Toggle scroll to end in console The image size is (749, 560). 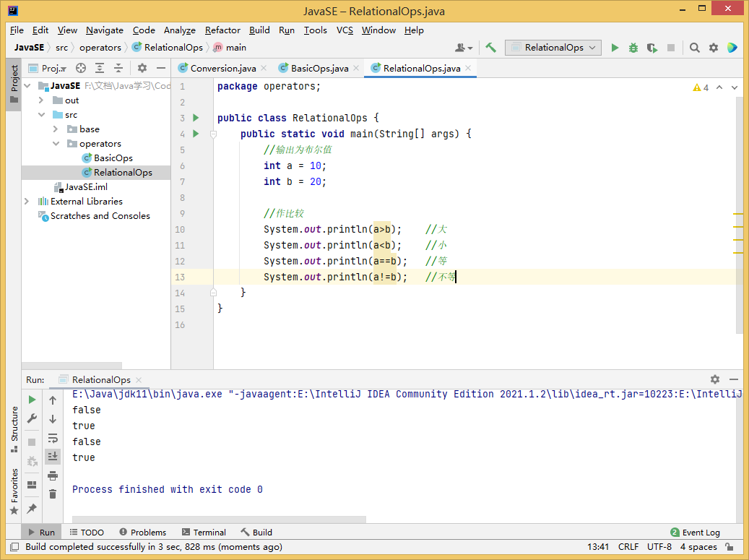[x=53, y=456]
